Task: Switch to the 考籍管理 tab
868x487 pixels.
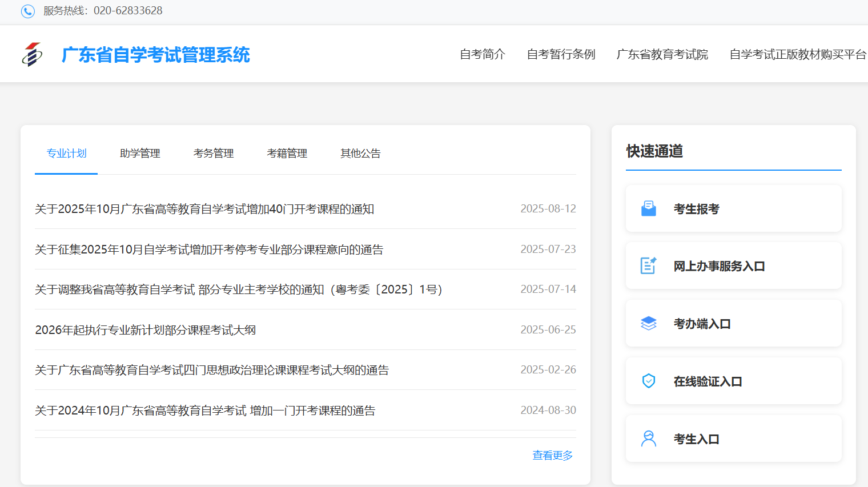Action: (287, 153)
